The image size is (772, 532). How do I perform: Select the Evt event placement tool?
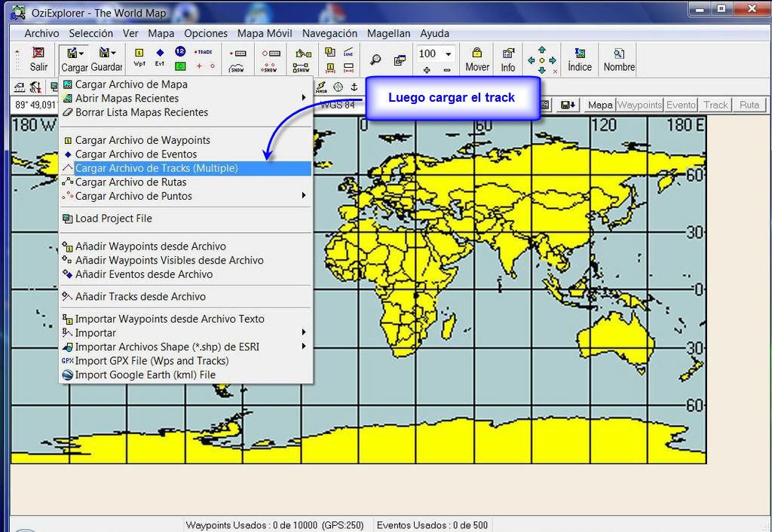tap(160, 57)
